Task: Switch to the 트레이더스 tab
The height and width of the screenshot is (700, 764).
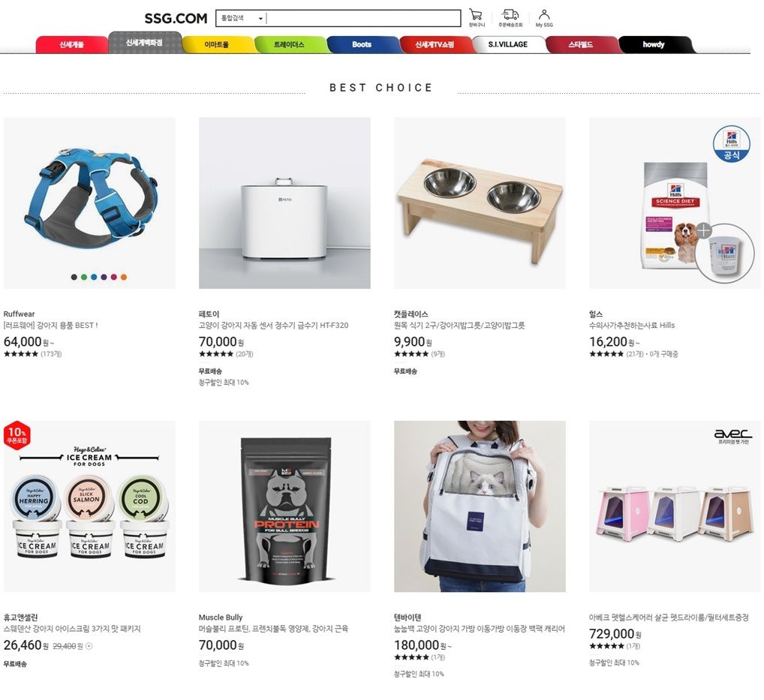Action: click(x=289, y=44)
